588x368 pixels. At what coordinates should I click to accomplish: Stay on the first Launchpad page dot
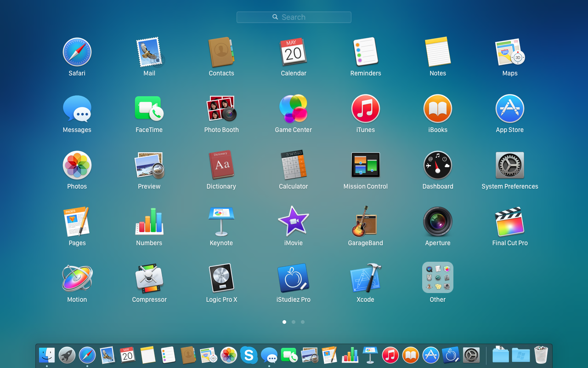(x=284, y=322)
